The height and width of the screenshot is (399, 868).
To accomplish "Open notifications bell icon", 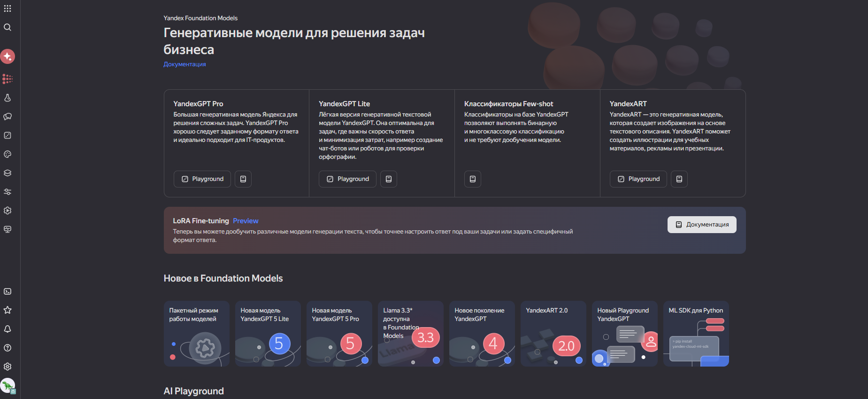I will tap(8, 329).
